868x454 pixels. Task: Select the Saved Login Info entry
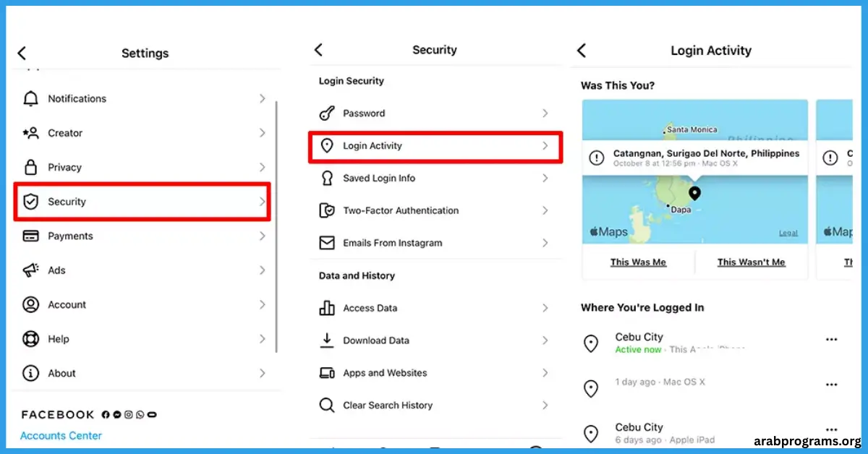tap(435, 178)
